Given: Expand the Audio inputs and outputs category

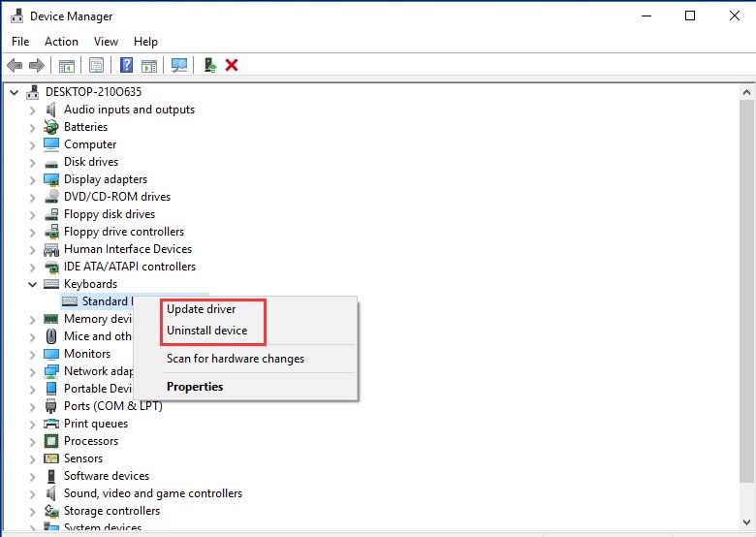Looking at the screenshot, I should point(32,111).
